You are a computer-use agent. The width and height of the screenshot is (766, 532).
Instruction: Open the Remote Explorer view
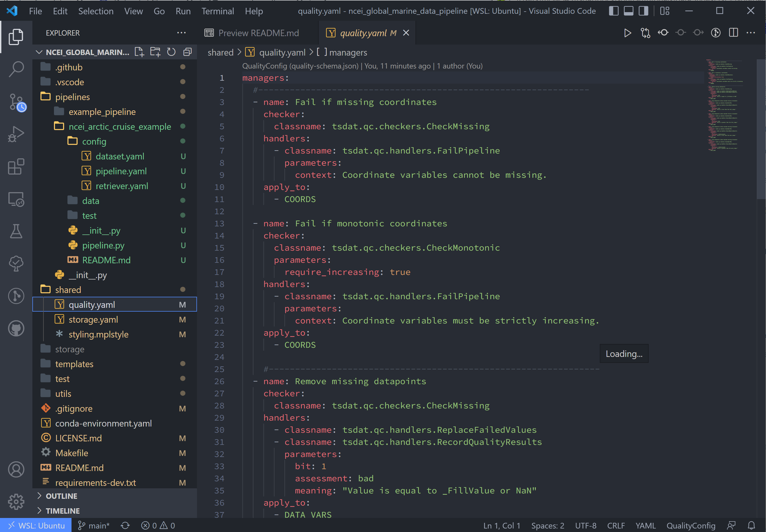tap(16, 199)
